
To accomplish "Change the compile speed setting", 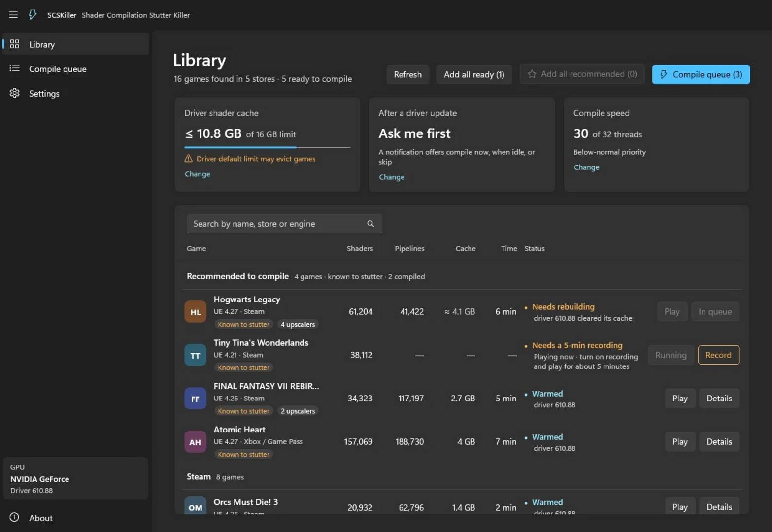I will (587, 167).
